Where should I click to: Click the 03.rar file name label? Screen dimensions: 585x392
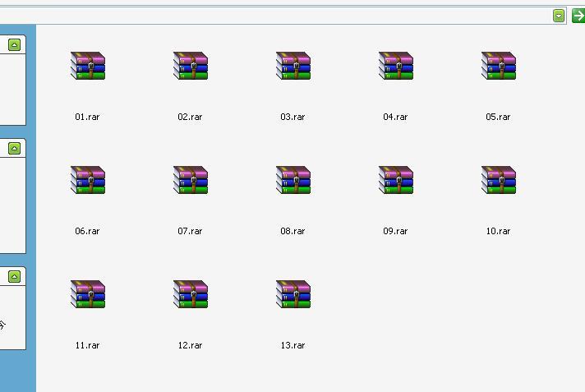(292, 117)
